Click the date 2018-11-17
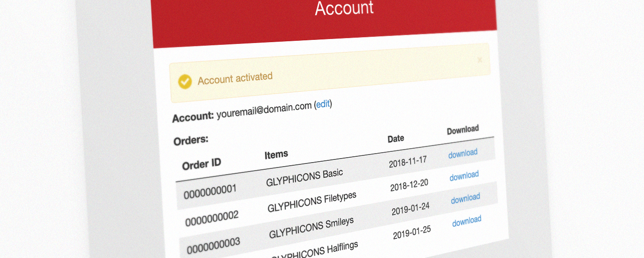 click(408, 162)
